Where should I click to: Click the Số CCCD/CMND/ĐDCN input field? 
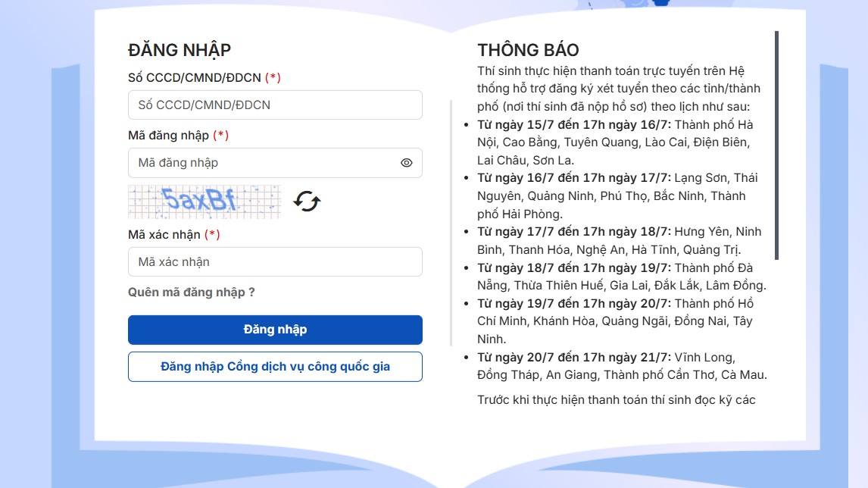tap(275, 105)
